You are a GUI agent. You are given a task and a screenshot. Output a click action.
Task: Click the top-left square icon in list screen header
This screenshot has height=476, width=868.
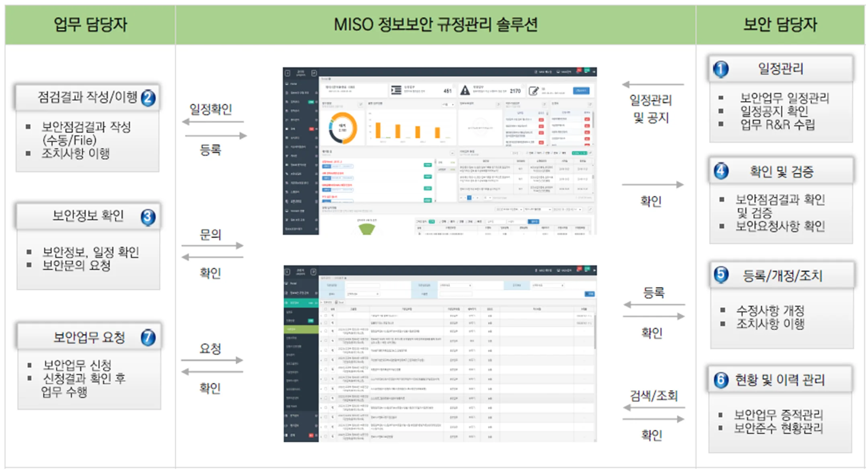point(287,272)
